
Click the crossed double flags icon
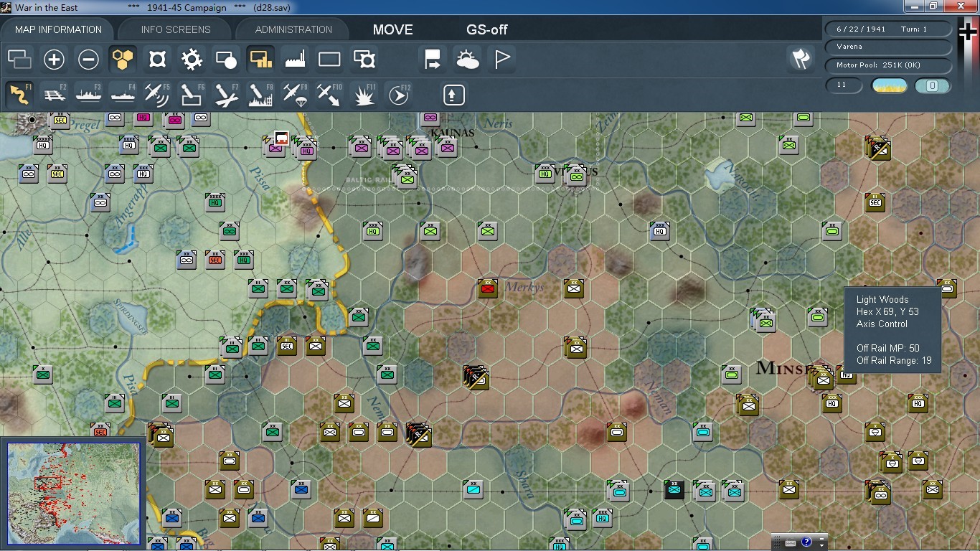click(x=801, y=60)
